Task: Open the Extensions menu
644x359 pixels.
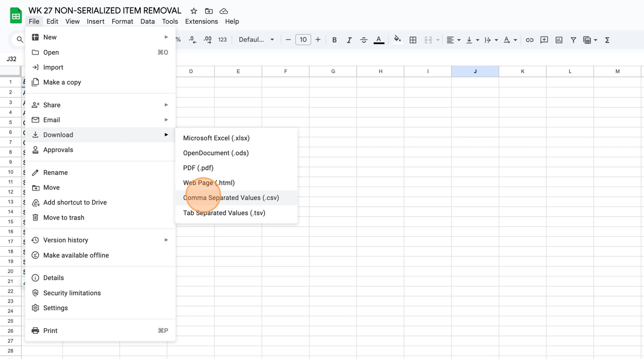Action: [201, 22]
